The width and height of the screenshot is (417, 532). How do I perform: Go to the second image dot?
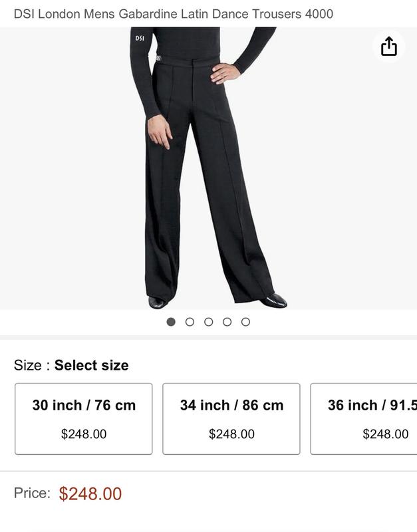point(190,322)
